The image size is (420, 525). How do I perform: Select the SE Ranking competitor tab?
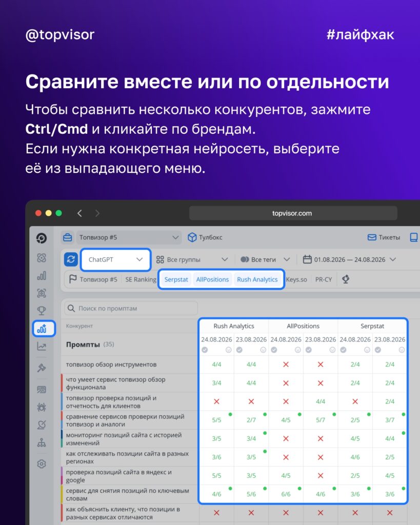coord(141,279)
